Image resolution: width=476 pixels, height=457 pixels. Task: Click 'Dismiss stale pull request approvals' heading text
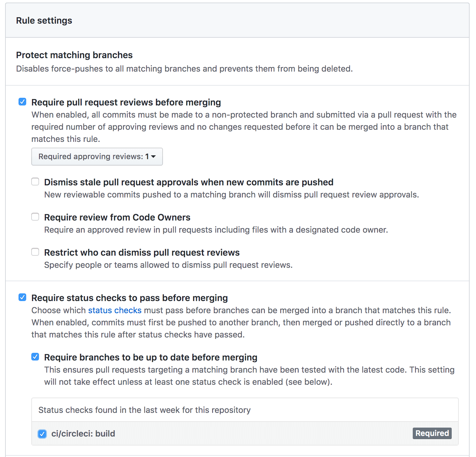[188, 182]
